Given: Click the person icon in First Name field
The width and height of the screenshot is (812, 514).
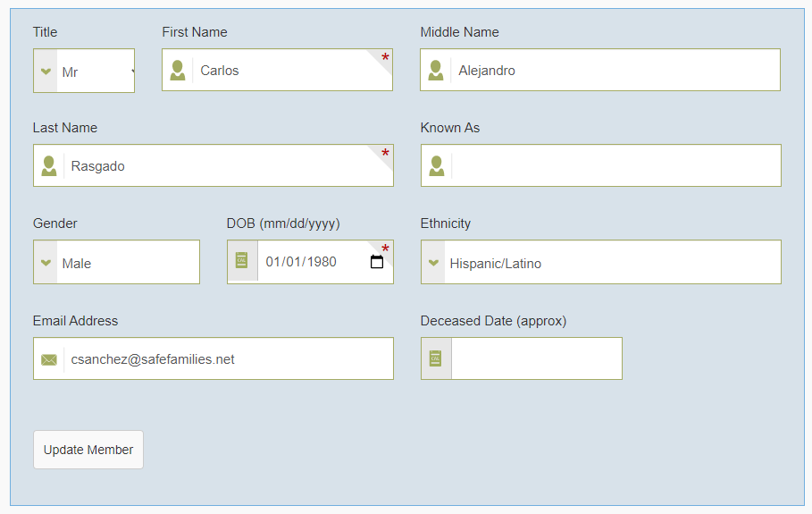Looking at the screenshot, I should tap(178, 70).
